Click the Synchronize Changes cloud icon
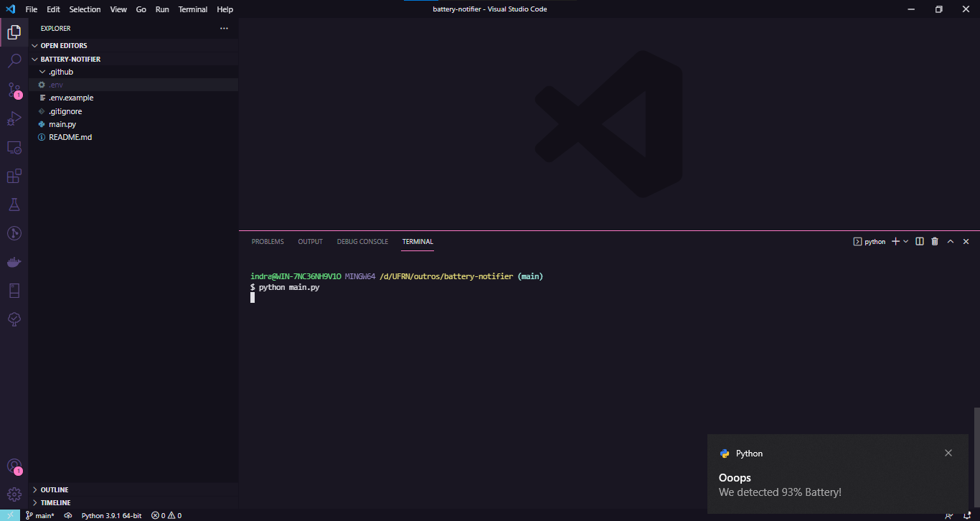980x521 pixels. pyautogui.click(x=68, y=515)
